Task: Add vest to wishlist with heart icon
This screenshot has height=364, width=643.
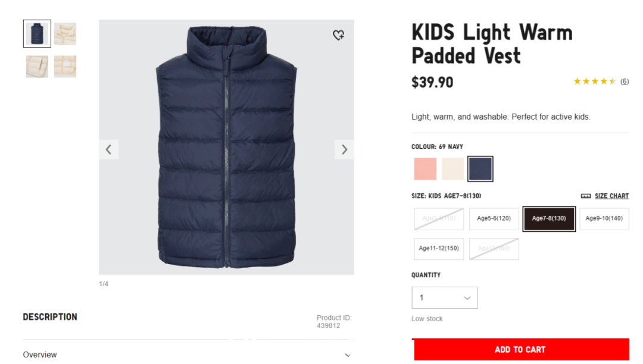Action: point(338,35)
